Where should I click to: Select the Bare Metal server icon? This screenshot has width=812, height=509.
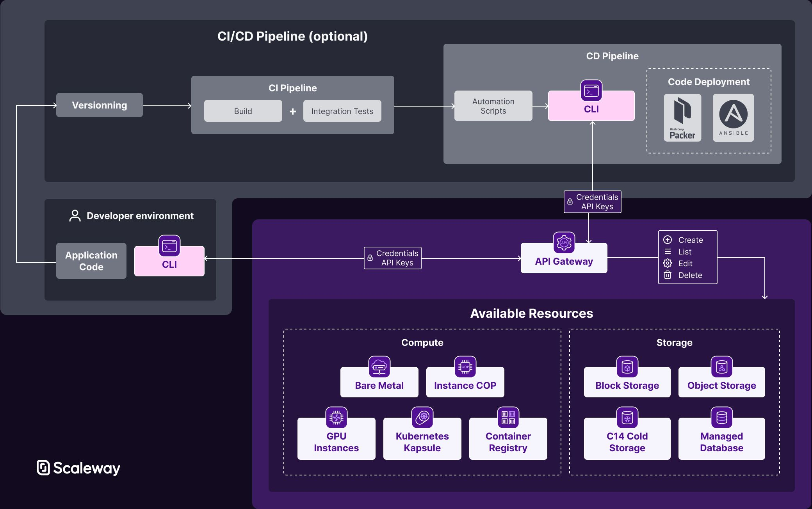coord(379,367)
